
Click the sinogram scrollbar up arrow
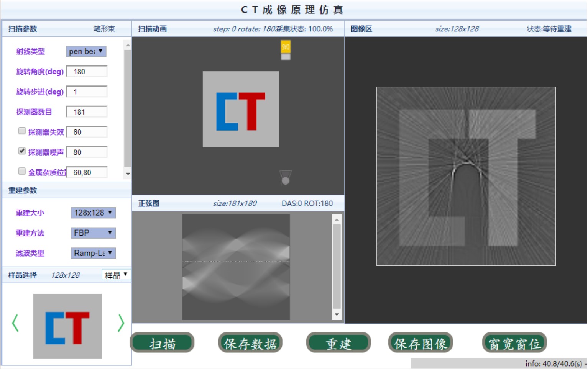coord(337,219)
